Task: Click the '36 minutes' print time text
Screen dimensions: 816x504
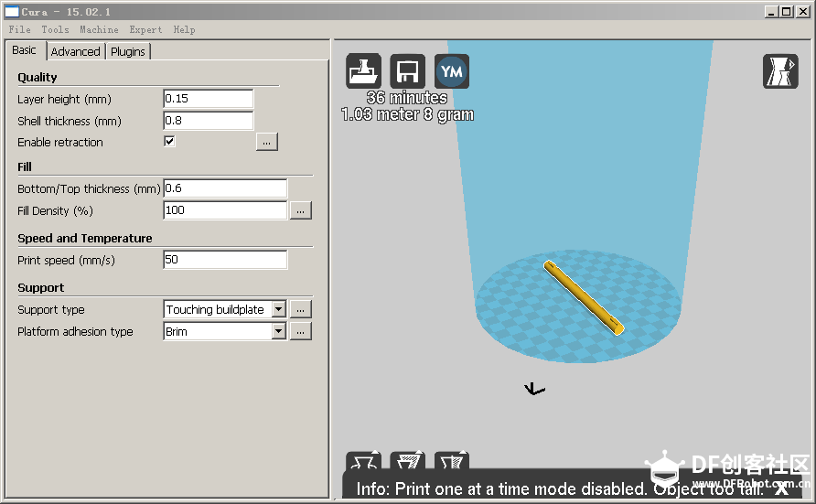Action: point(407,98)
